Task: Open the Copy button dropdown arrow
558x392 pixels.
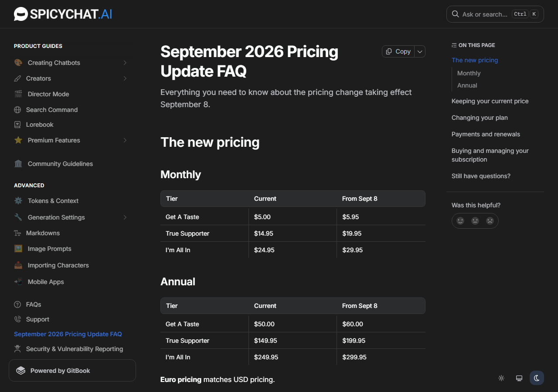Action: pyautogui.click(x=420, y=51)
